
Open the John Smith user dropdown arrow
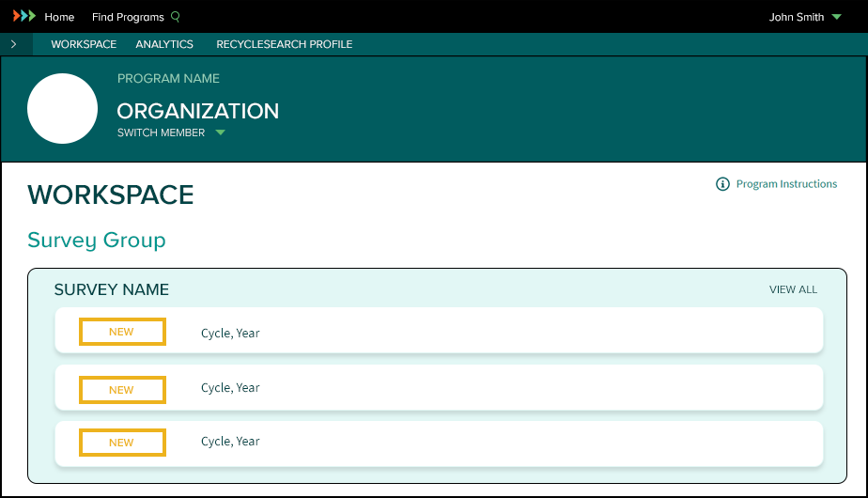coord(836,17)
